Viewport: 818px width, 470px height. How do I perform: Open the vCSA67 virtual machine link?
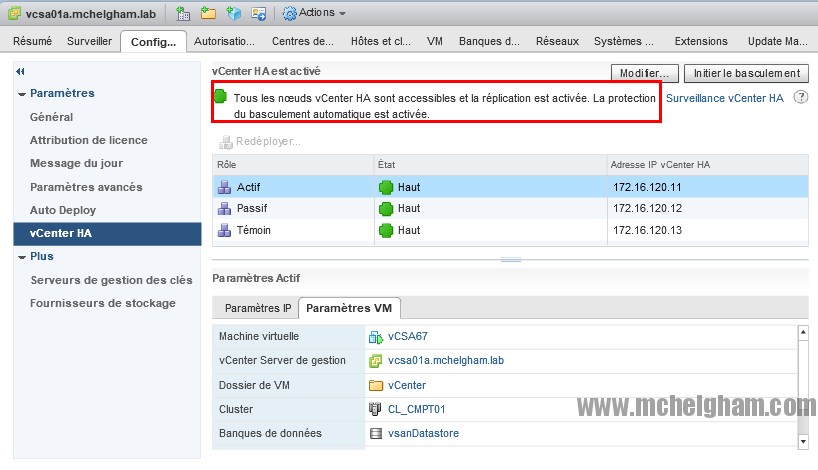[408, 336]
